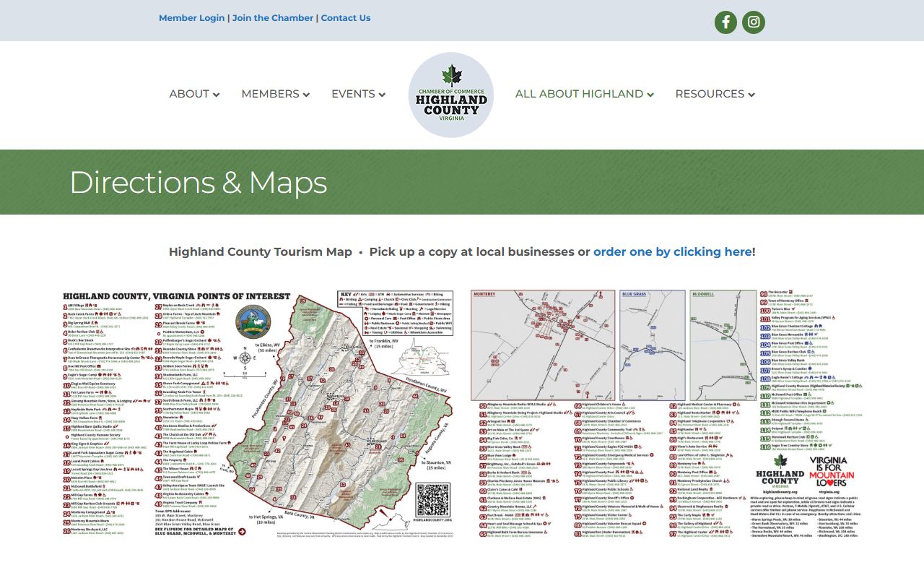Expand the EVENTS dropdown chevron
This screenshot has width=924, height=578.
[x=382, y=95]
